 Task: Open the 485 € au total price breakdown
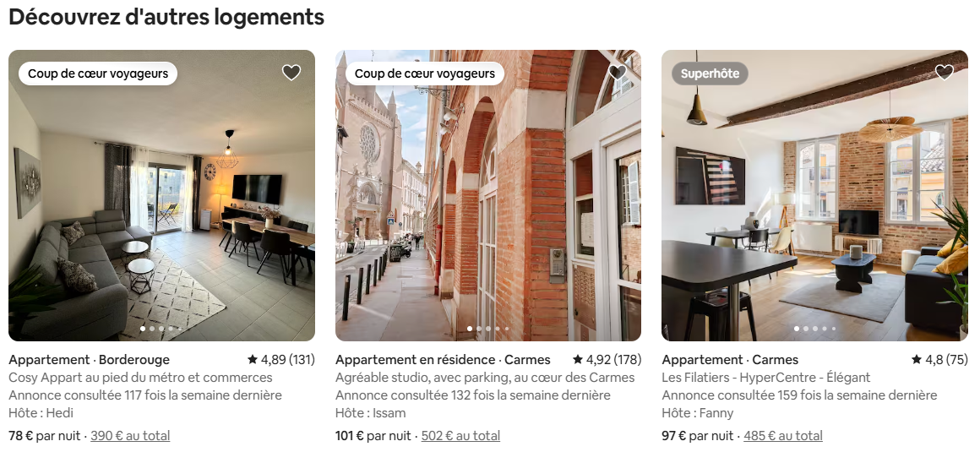(783, 436)
